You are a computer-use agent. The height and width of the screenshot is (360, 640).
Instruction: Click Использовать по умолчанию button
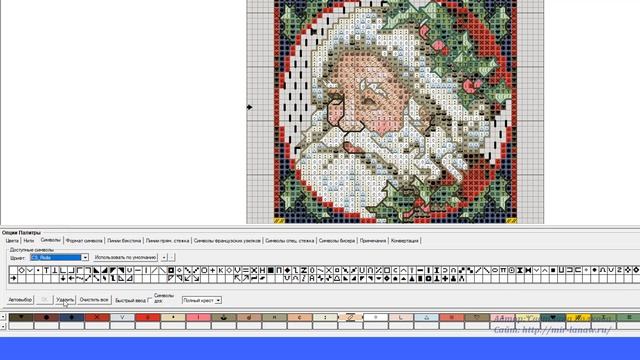[125, 258]
